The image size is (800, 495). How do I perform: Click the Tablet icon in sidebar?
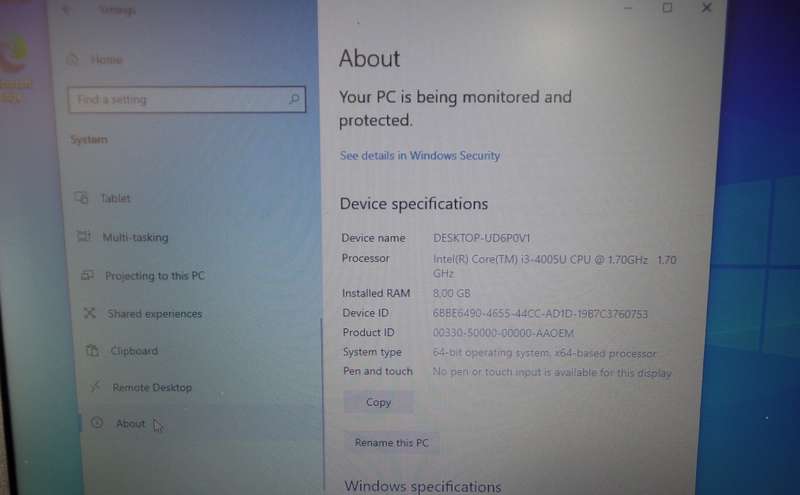click(82, 197)
